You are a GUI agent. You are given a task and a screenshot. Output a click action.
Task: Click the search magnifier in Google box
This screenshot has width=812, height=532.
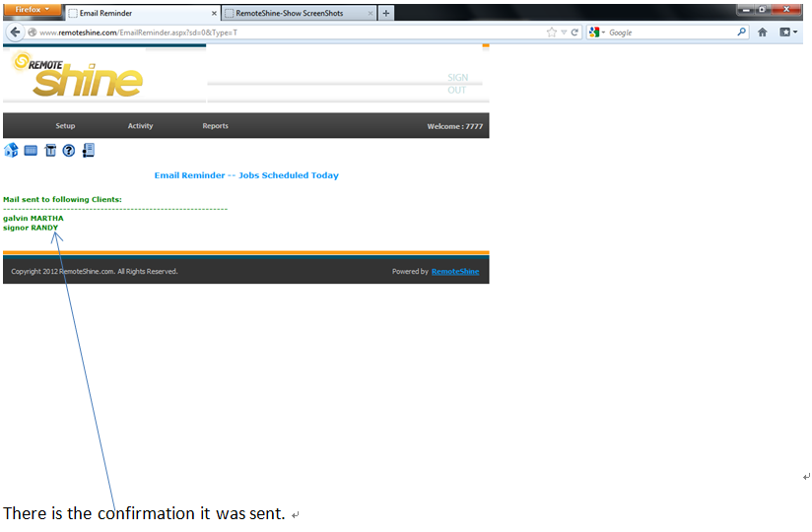[742, 33]
